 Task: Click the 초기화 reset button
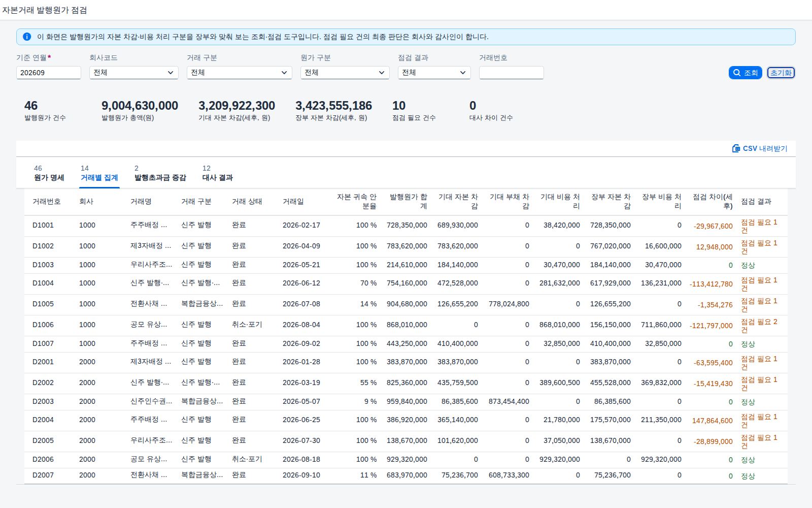(781, 73)
